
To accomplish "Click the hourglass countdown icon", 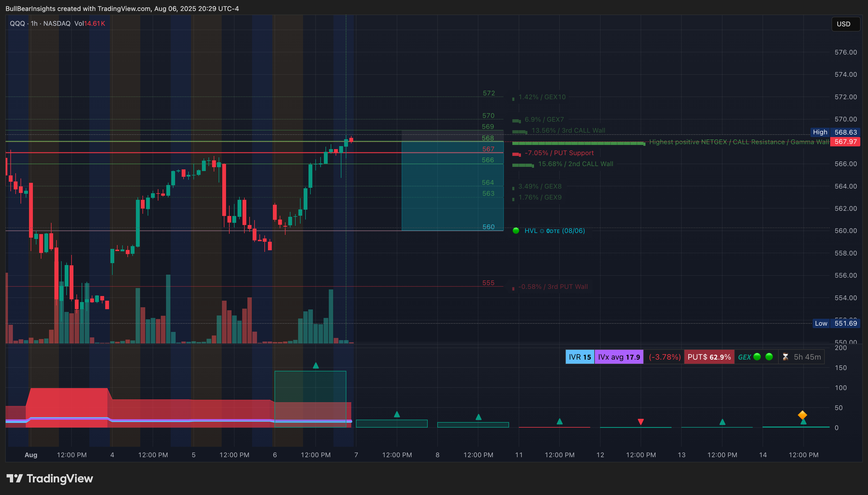I will coord(786,357).
